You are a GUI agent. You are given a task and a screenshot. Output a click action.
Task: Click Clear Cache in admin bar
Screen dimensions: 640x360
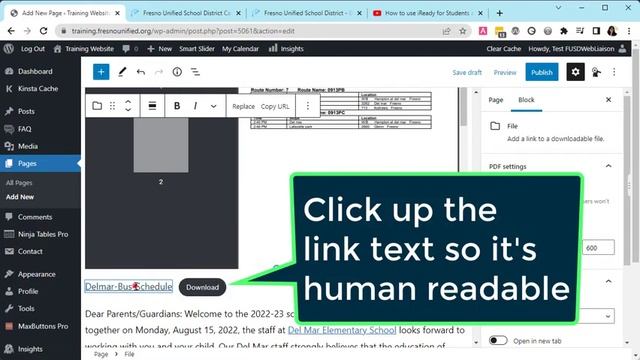click(x=504, y=49)
